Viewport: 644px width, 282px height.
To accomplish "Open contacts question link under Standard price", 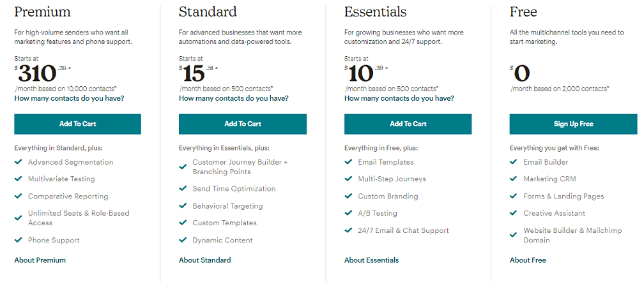I will point(233,98).
